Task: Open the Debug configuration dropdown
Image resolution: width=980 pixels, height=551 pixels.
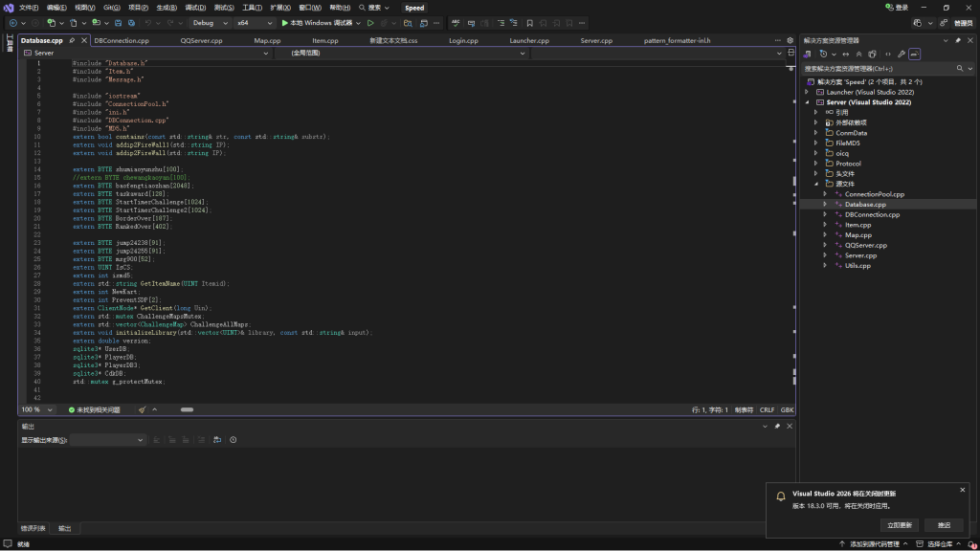Action: 210,22
